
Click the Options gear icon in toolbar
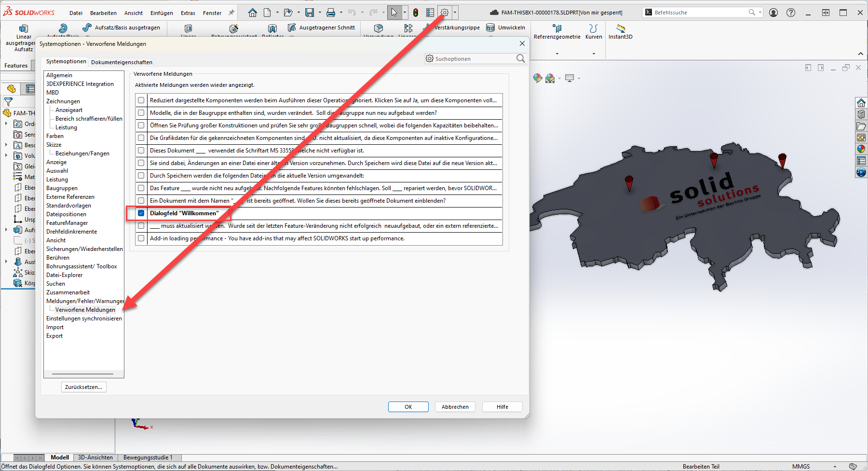pyautogui.click(x=445, y=13)
